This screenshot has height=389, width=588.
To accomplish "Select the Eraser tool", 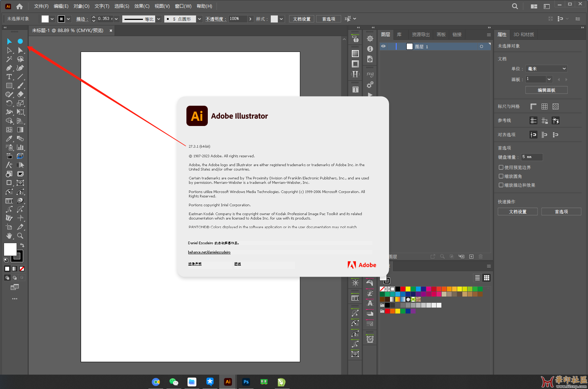I will pyautogui.click(x=20, y=94).
